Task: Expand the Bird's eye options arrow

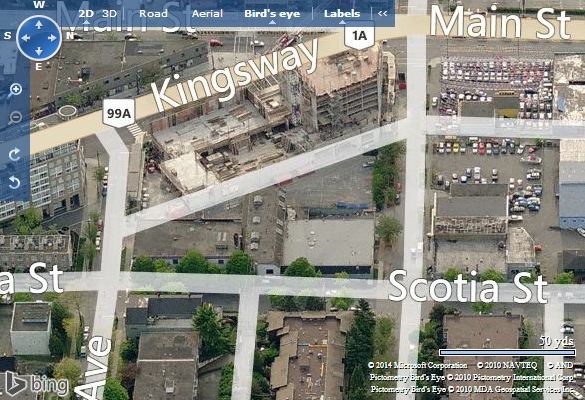Action: 272,22
